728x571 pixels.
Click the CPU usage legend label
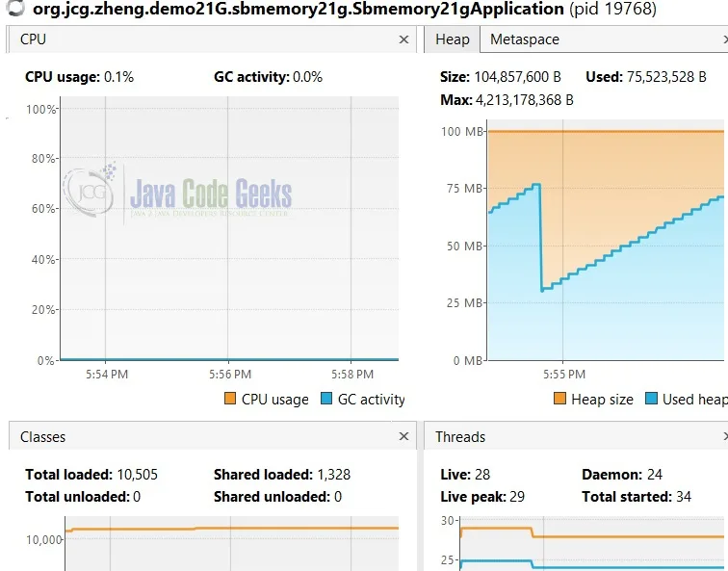click(x=274, y=400)
